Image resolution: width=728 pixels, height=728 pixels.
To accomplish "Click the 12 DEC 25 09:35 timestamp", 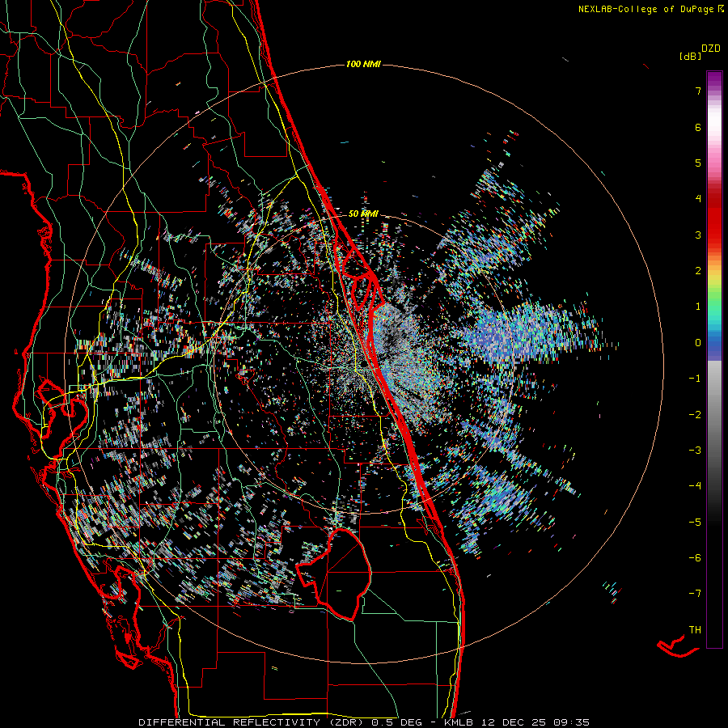I will 535,722.
